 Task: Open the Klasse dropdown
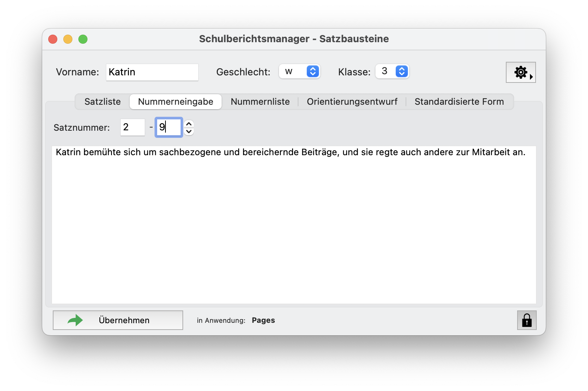point(392,72)
